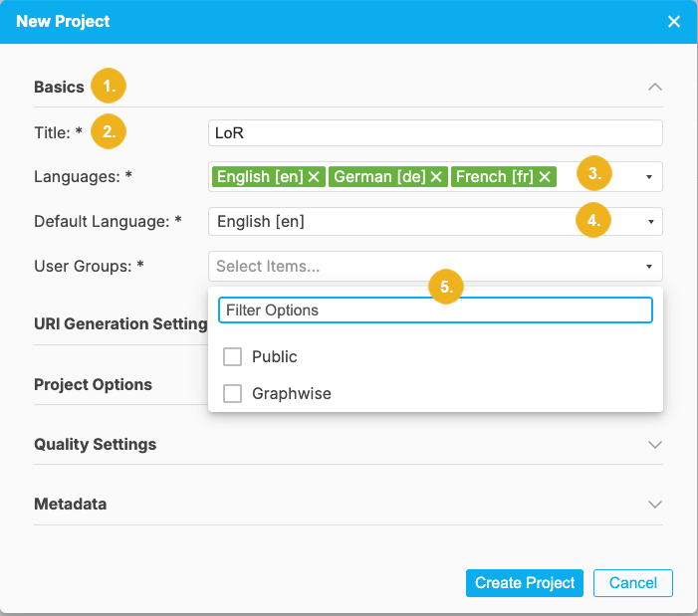Expand the Metadata section
The width and height of the screenshot is (698, 616).
[x=654, y=504]
